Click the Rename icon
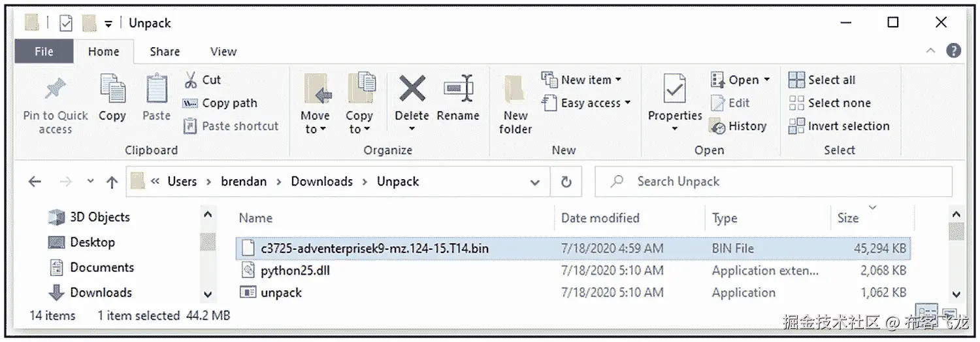Viewport: 980px width, 342px height. (458, 90)
